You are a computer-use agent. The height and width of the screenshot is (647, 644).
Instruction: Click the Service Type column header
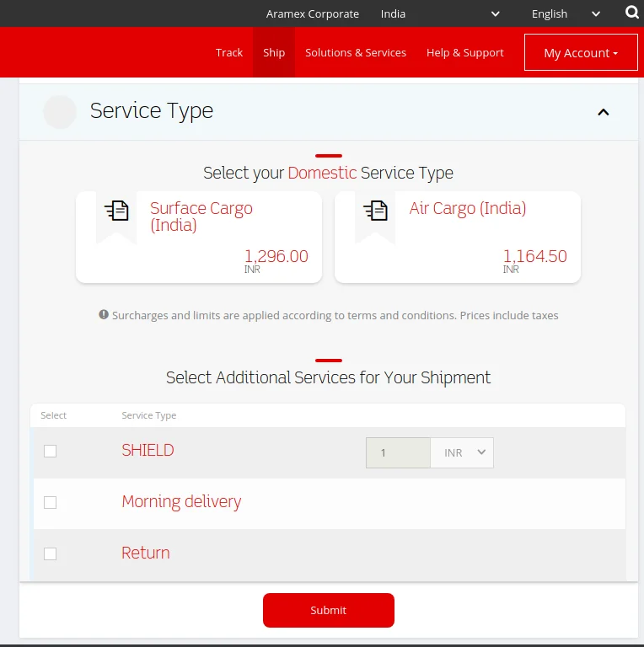148,415
